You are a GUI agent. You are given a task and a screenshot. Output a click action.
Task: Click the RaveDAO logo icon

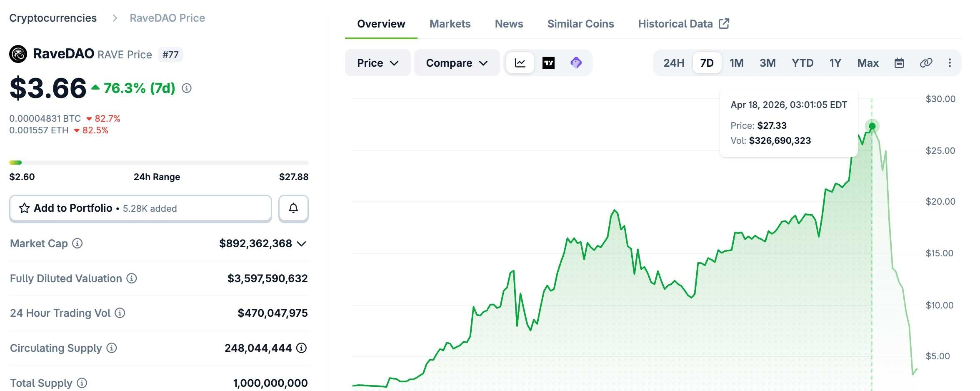(18, 54)
